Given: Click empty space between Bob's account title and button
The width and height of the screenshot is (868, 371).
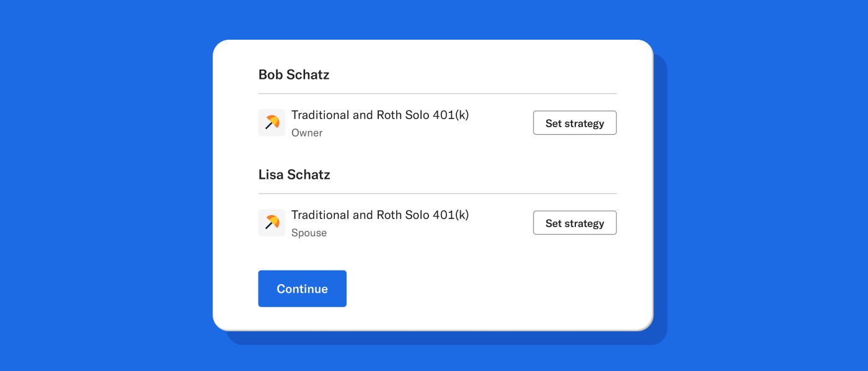Looking at the screenshot, I should point(501,123).
